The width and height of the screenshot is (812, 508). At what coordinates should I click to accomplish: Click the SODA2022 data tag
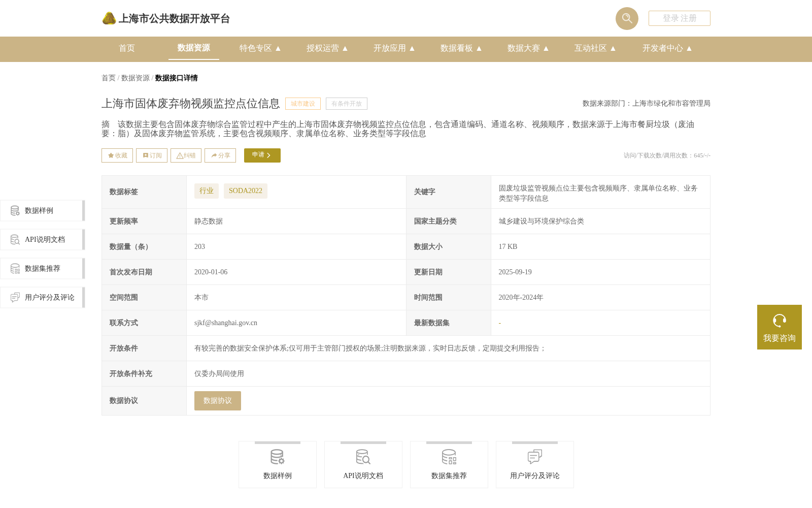[246, 191]
